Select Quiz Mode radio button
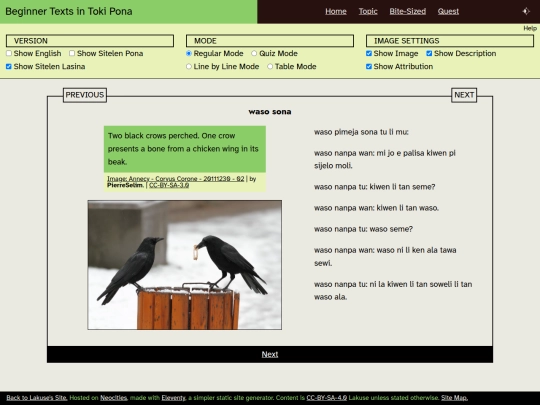The height and width of the screenshot is (405, 540). [254, 53]
